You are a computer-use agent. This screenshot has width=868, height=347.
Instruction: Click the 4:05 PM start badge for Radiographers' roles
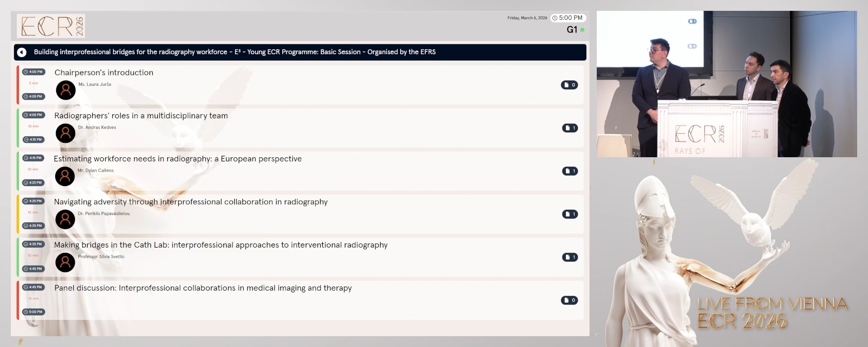pyautogui.click(x=33, y=115)
